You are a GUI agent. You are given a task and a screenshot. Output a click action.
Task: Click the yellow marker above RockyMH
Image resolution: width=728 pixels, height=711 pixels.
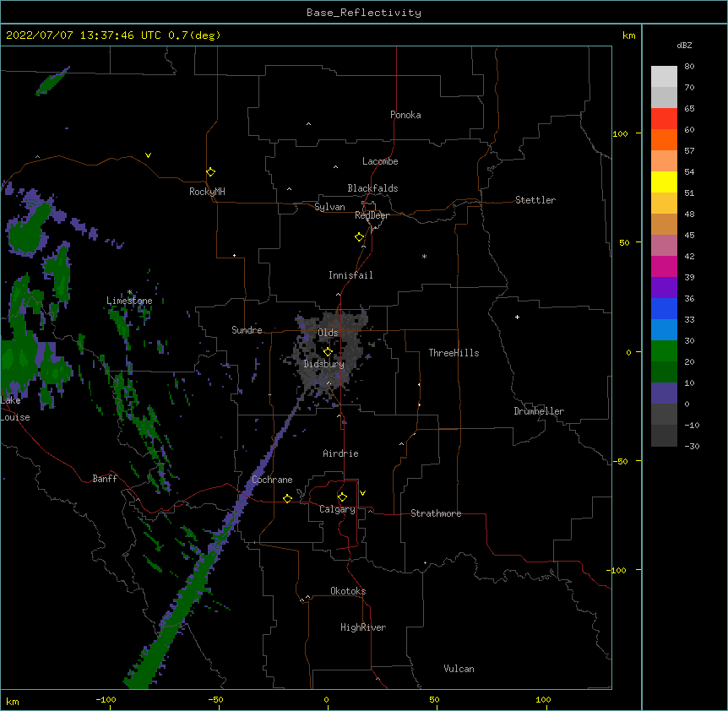210,171
